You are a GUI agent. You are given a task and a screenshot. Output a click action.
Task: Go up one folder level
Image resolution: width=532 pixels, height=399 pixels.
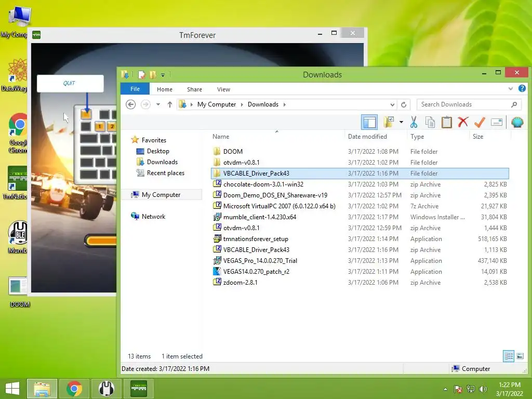tap(170, 104)
